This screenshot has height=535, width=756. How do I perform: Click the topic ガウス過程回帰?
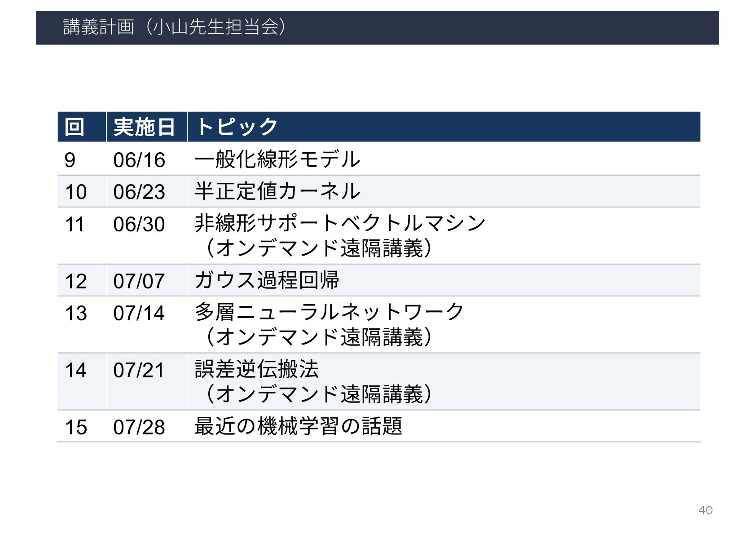pos(267,280)
